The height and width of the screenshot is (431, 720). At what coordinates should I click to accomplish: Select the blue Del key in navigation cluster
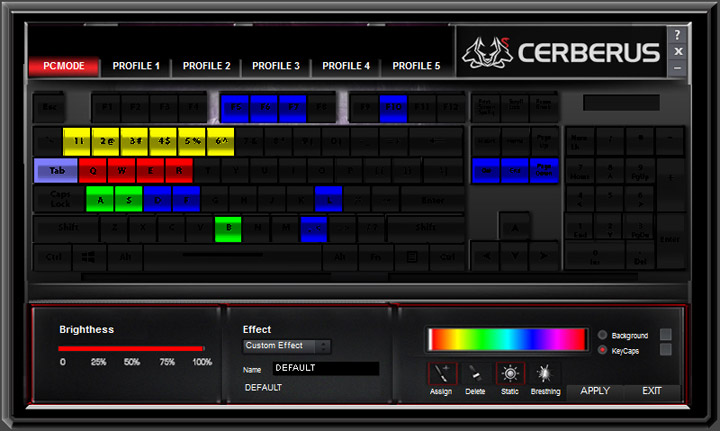[486, 170]
